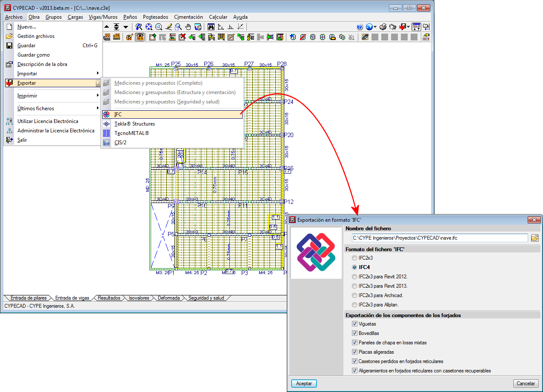Click the zoom extents magnifier icon
This screenshot has height=392, width=543.
[149, 27]
